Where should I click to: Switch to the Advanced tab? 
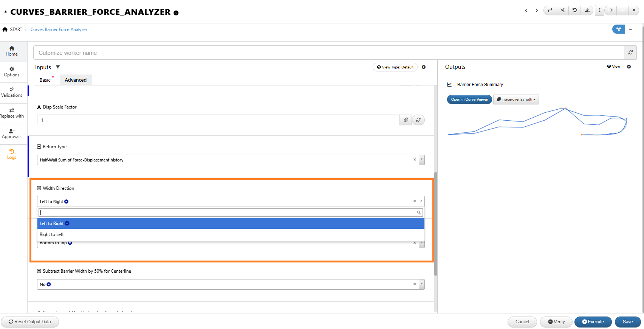(x=76, y=80)
